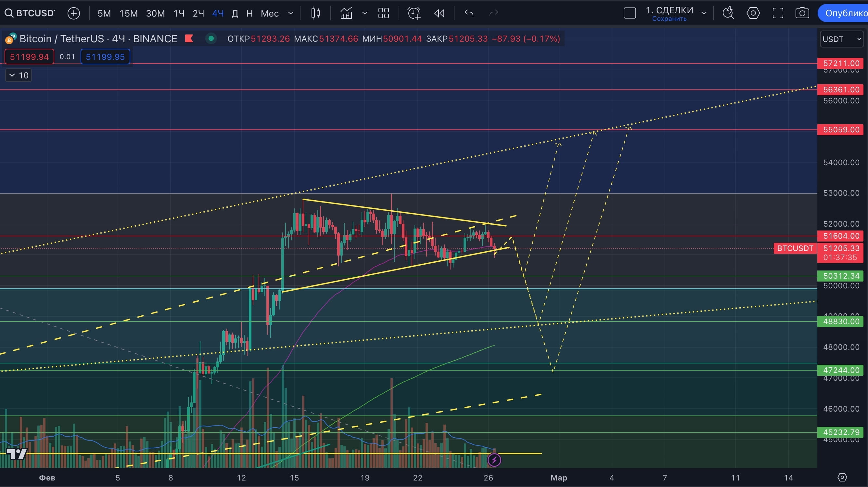Viewport: 868px width, 487px height.
Task: Toggle the red flag next to BINANCE
Action: point(189,38)
